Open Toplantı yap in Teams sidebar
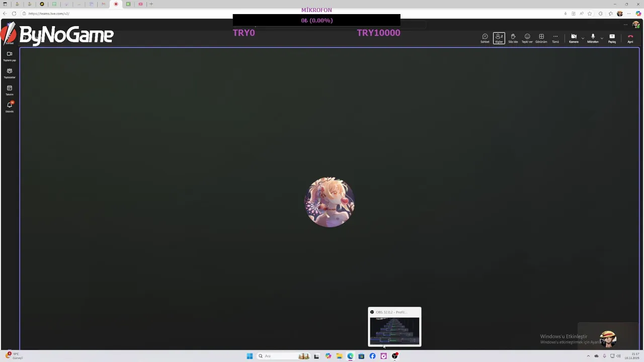The image size is (644, 362). point(10,56)
